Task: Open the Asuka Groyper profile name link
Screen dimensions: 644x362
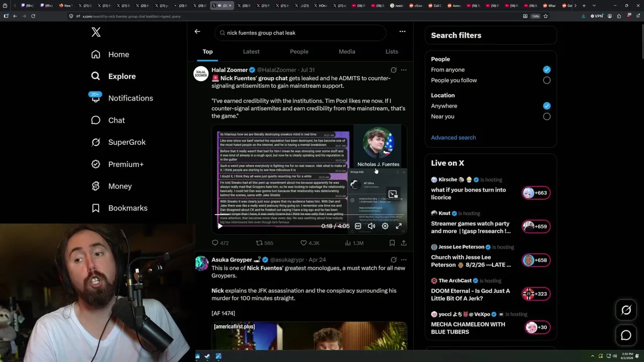Action: click(x=231, y=260)
